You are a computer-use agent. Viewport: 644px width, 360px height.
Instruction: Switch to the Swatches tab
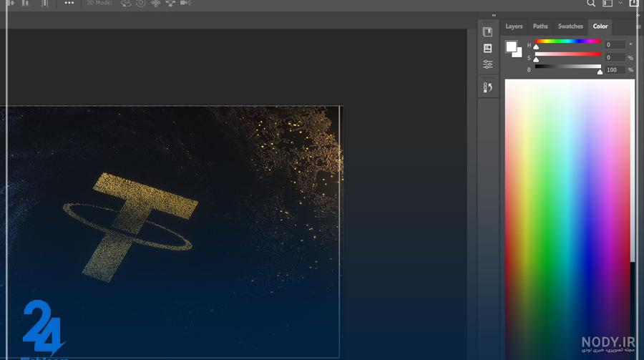click(x=570, y=26)
